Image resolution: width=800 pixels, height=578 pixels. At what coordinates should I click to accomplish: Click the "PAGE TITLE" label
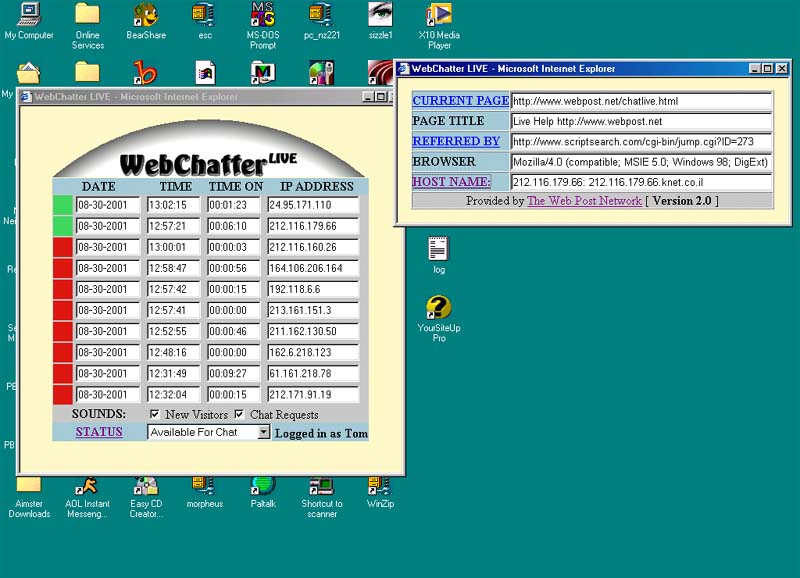pyautogui.click(x=448, y=121)
